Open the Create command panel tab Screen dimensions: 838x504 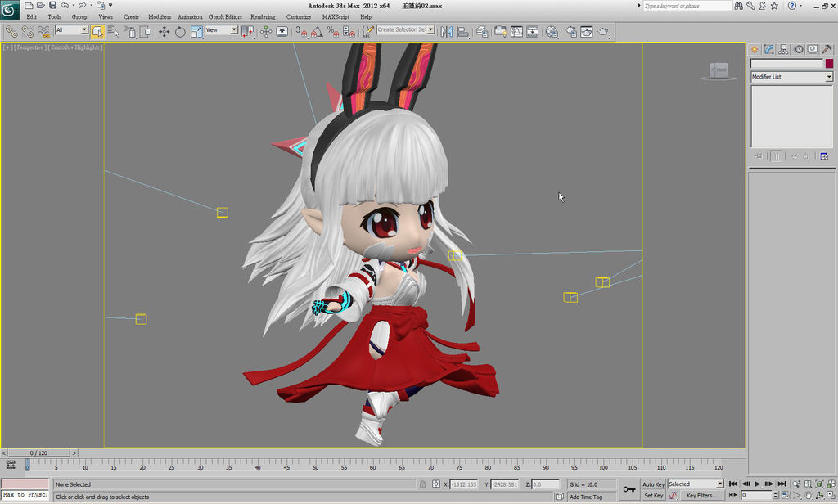click(x=754, y=49)
